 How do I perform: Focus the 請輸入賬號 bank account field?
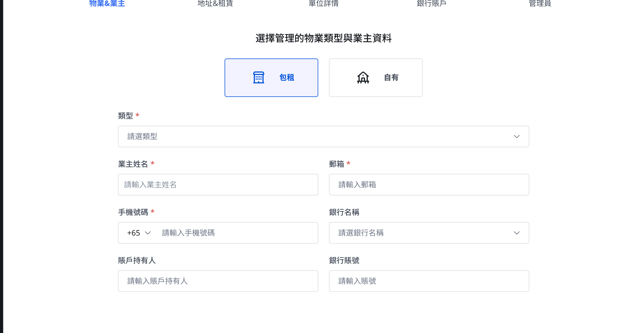coord(429,281)
